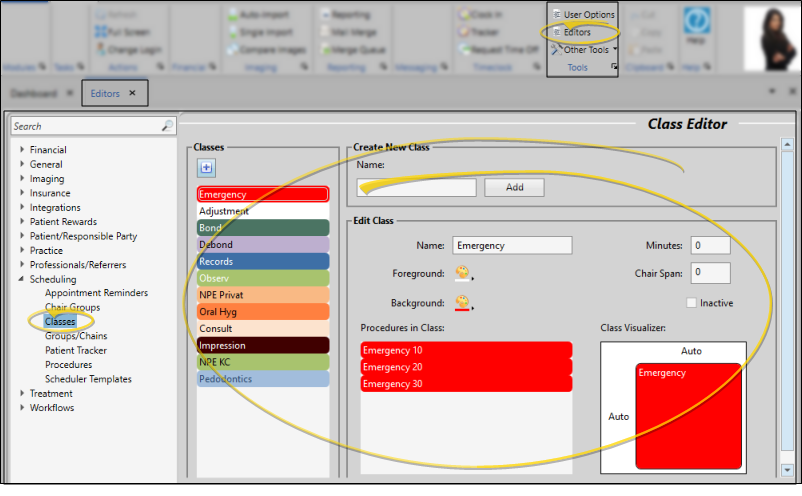
Task: Switch to the Dashboard tab
Action: point(33,93)
